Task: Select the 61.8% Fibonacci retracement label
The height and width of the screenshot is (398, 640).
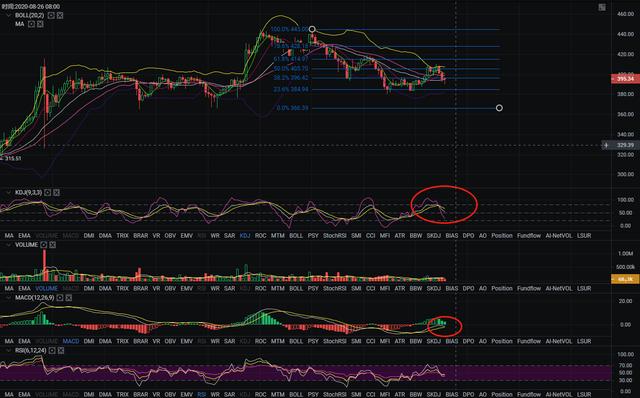Action: [x=291, y=59]
